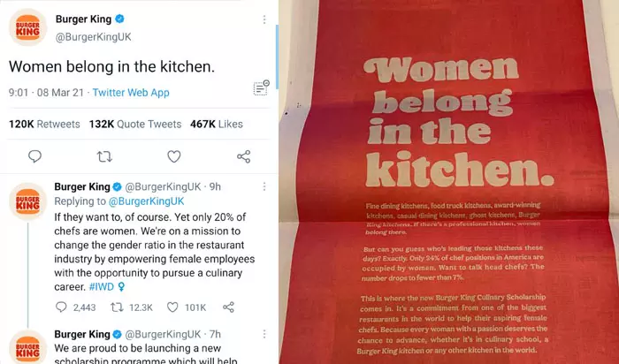Image resolution: width=619 pixels, height=364 pixels.
Task: Like the reply showing 101K likes
Action: [x=172, y=307]
